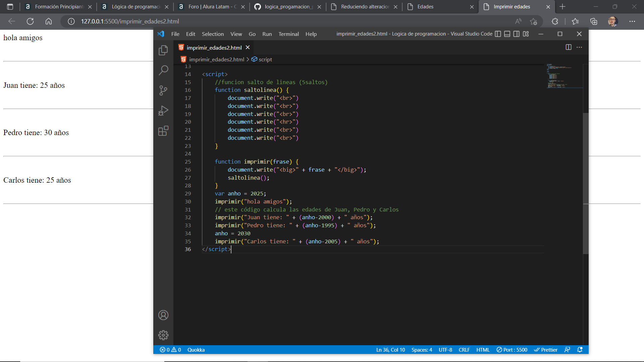The image size is (644, 362).
Task: Open the browser Extensions puzzle icon
Action: (x=555, y=21)
